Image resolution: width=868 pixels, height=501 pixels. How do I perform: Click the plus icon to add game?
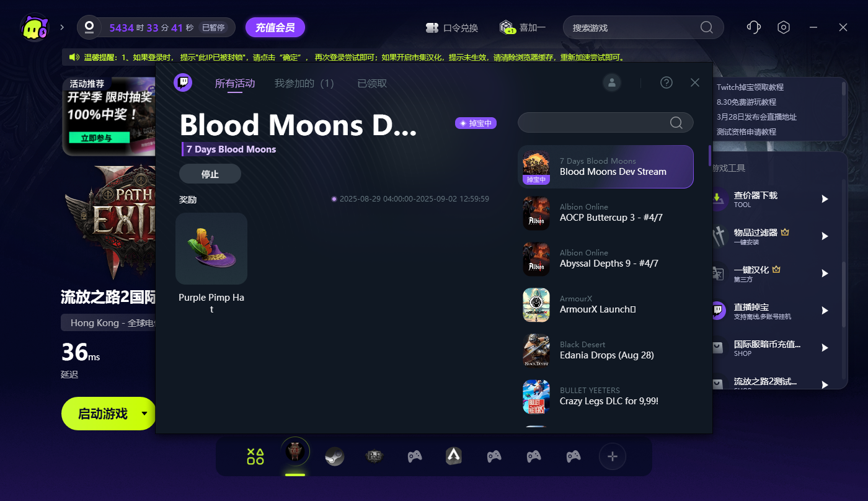pos(613,456)
